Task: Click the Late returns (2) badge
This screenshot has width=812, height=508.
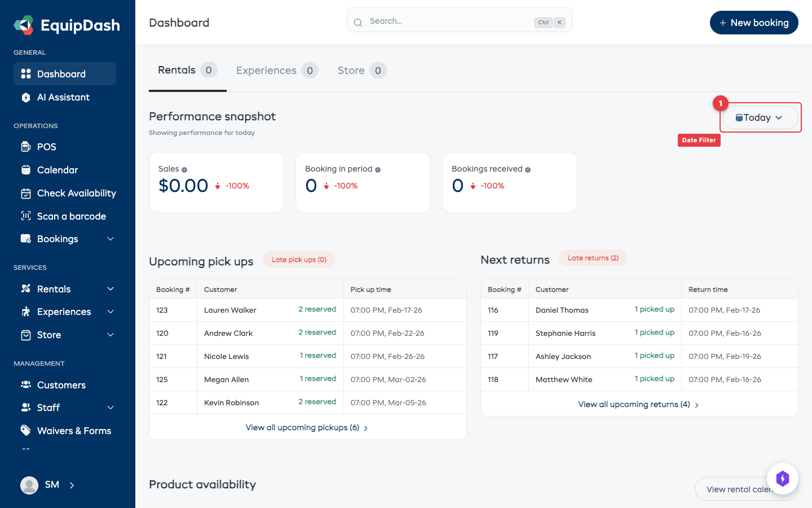Action: 593,257
